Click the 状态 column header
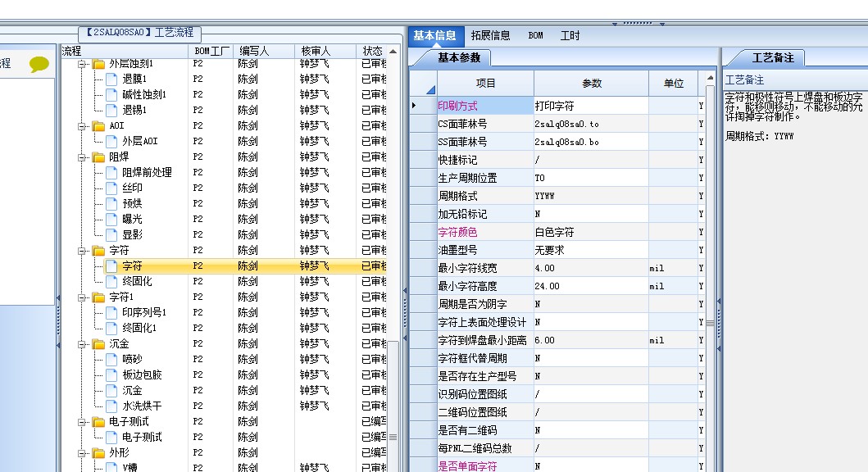868x472 pixels. pos(372,52)
